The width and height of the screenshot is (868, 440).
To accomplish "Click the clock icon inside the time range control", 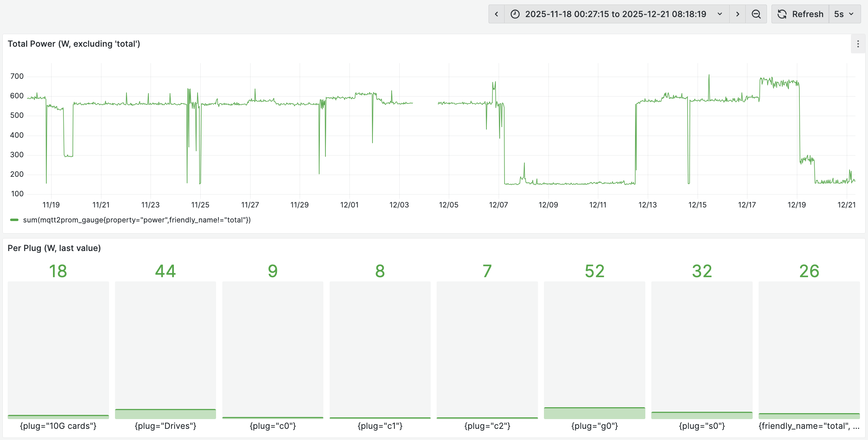I will coord(516,14).
